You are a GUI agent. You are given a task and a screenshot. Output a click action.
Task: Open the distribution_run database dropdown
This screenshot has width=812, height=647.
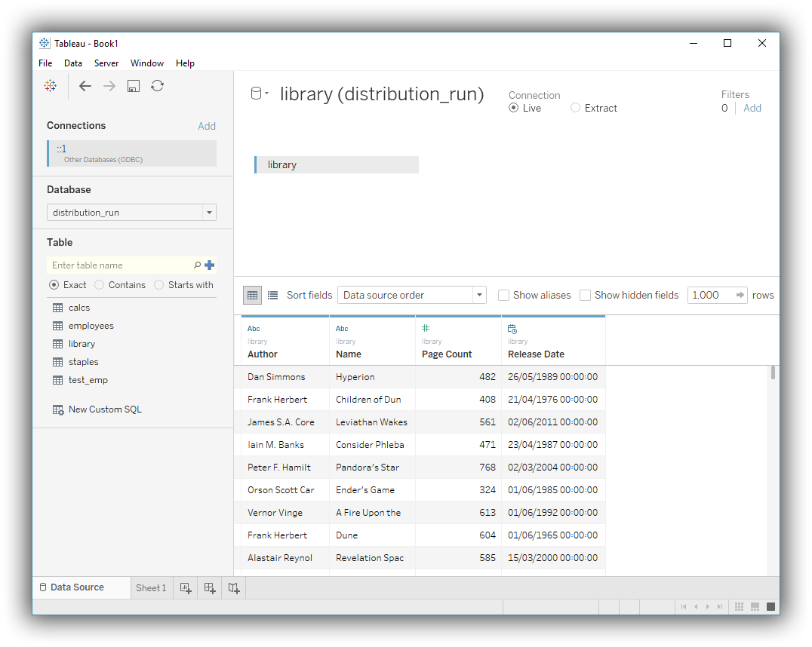[209, 212]
